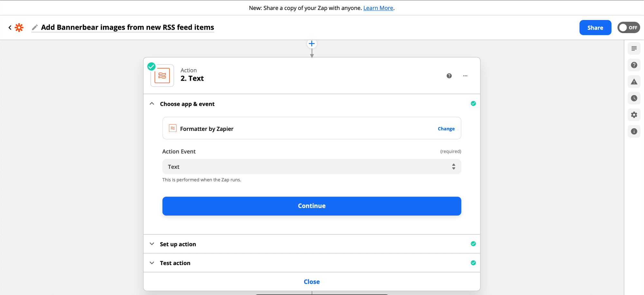Open the Formatter app icon in step header
This screenshot has height=295, width=644.
(162, 76)
